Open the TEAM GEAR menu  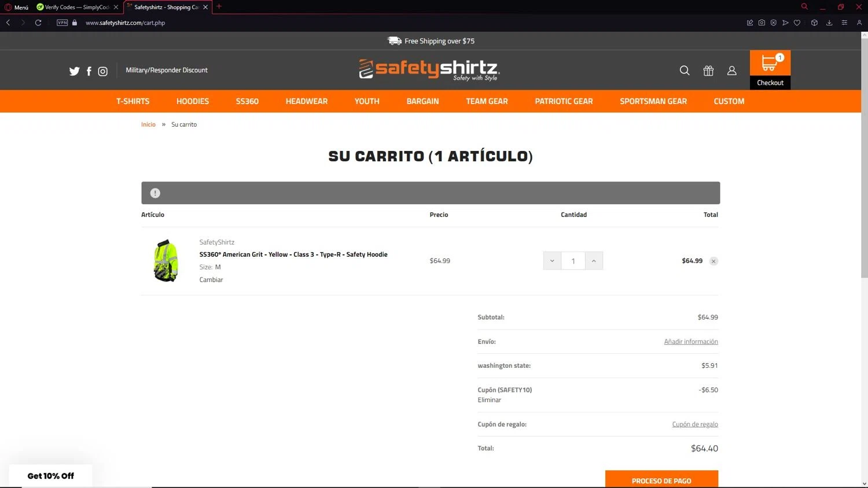pos(487,101)
